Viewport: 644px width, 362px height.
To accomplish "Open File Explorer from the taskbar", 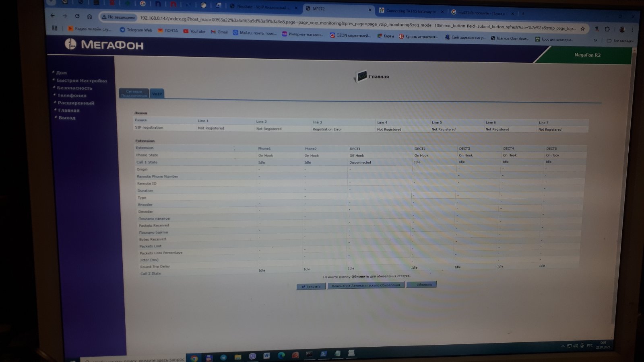I will coord(238,357).
